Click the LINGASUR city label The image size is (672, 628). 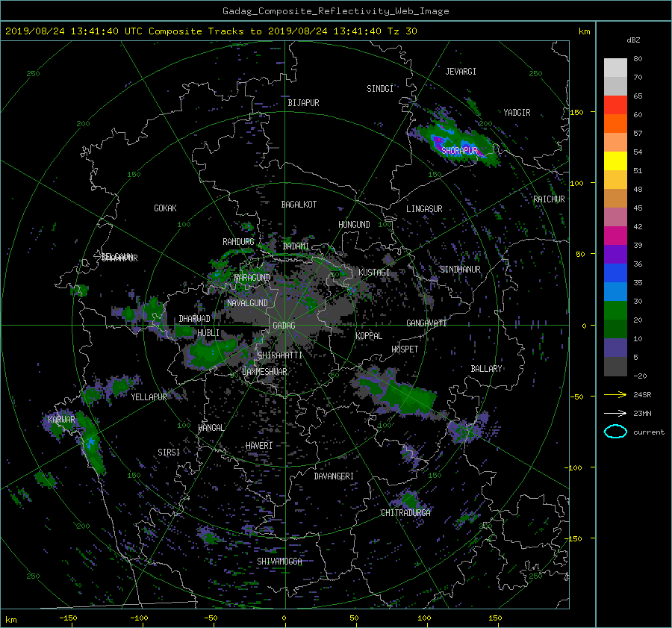424,209
